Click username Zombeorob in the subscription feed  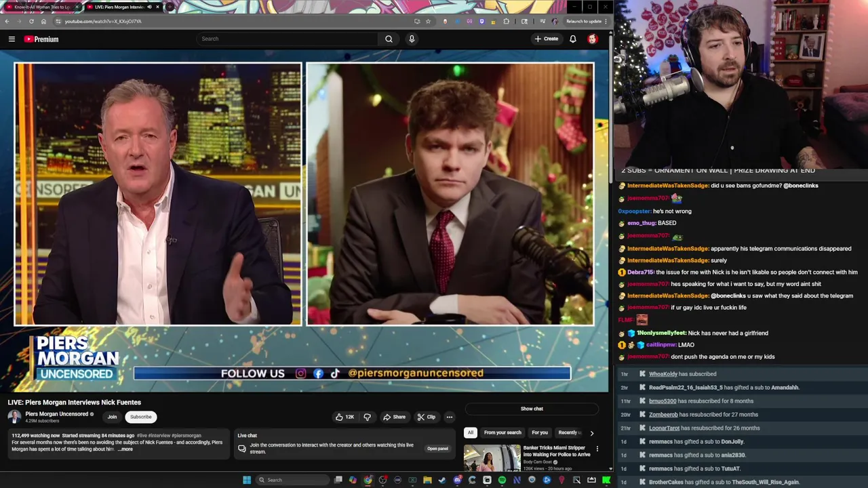(663, 415)
